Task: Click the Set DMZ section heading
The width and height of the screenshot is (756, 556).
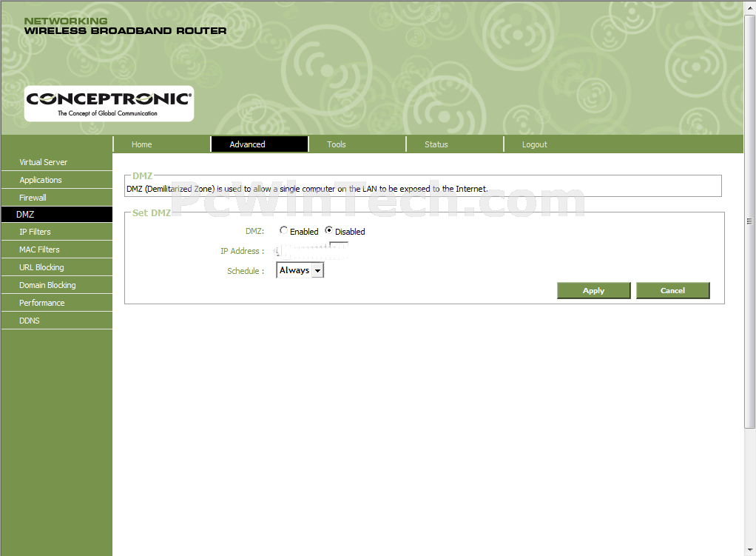Action: click(152, 212)
